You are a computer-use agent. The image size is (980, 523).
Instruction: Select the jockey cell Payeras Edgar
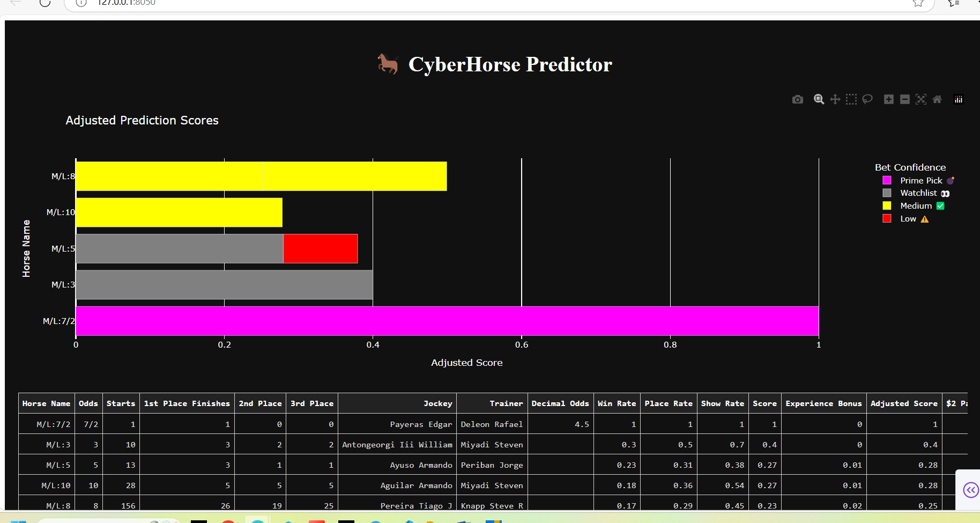click(397, 424)
